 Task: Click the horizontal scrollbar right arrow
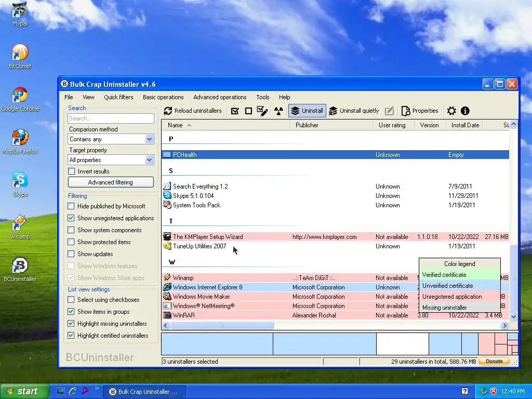pos(504,325)
